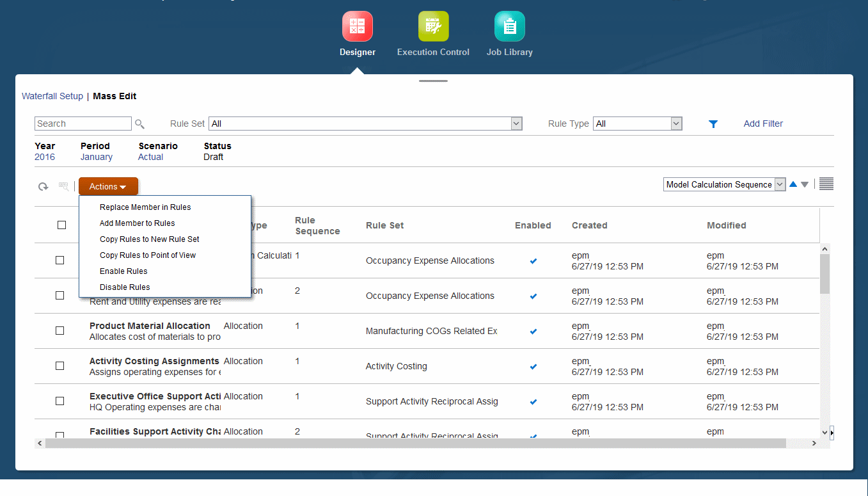Click the blue filter funnel icon
The image size is (868, 496).
(713, 124)
